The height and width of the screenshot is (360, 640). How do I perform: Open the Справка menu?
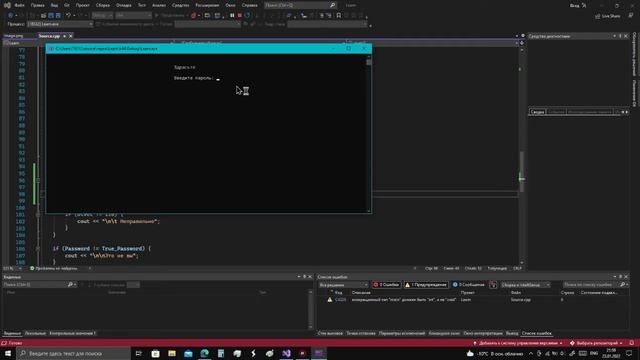(249, 5)
